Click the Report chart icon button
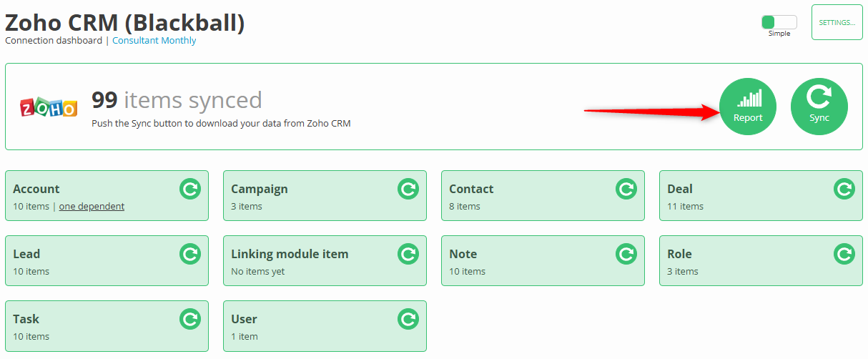 (747, 106)
